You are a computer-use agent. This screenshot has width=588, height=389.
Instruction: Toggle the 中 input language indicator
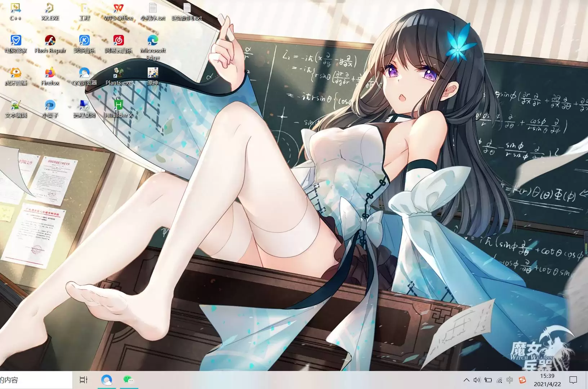coord(509,380)
